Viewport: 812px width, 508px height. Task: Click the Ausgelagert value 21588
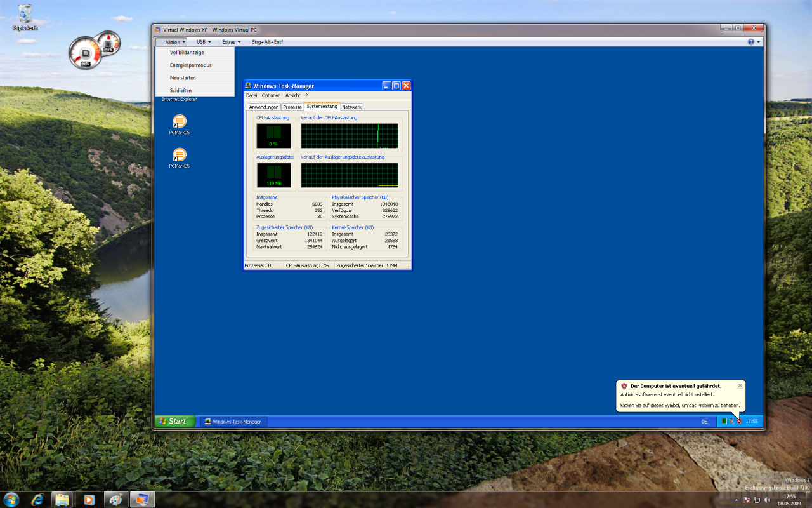pos(391,241)
